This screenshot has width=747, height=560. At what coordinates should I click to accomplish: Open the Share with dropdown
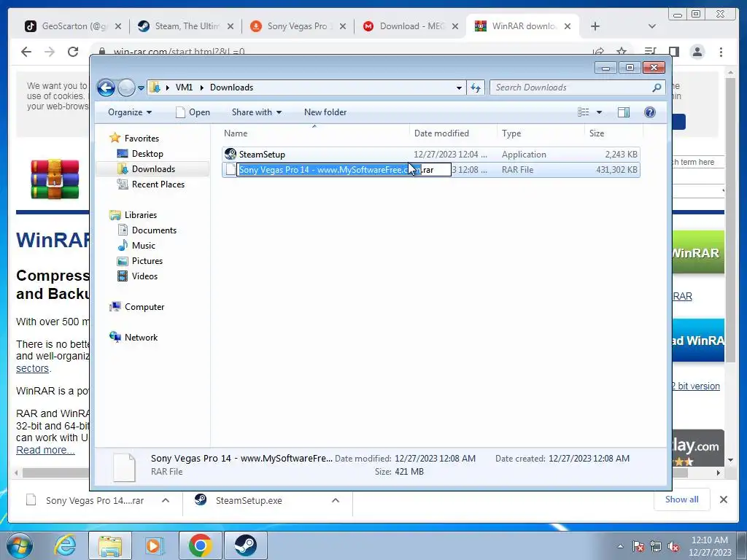[x=256, y=112]
